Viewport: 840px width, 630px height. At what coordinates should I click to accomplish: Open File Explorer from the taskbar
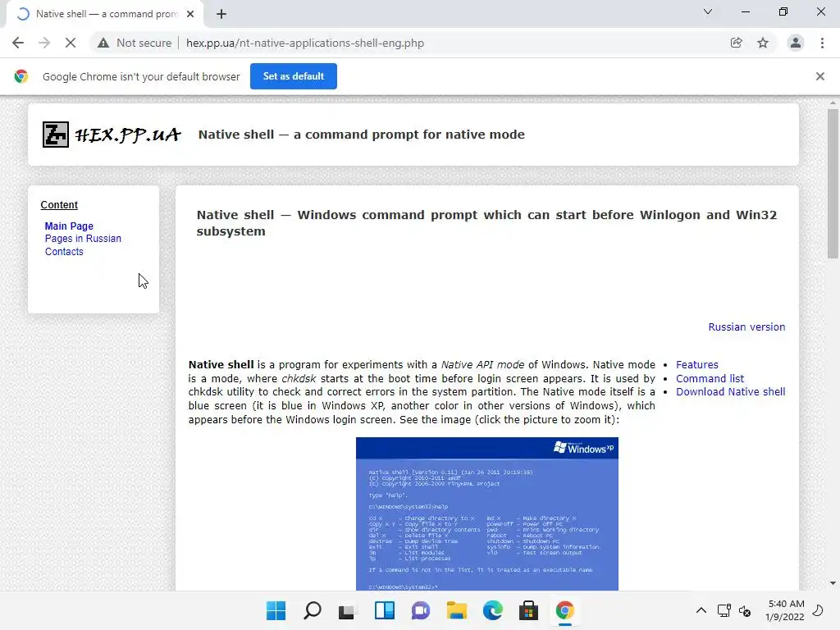[x=457, y=610]
